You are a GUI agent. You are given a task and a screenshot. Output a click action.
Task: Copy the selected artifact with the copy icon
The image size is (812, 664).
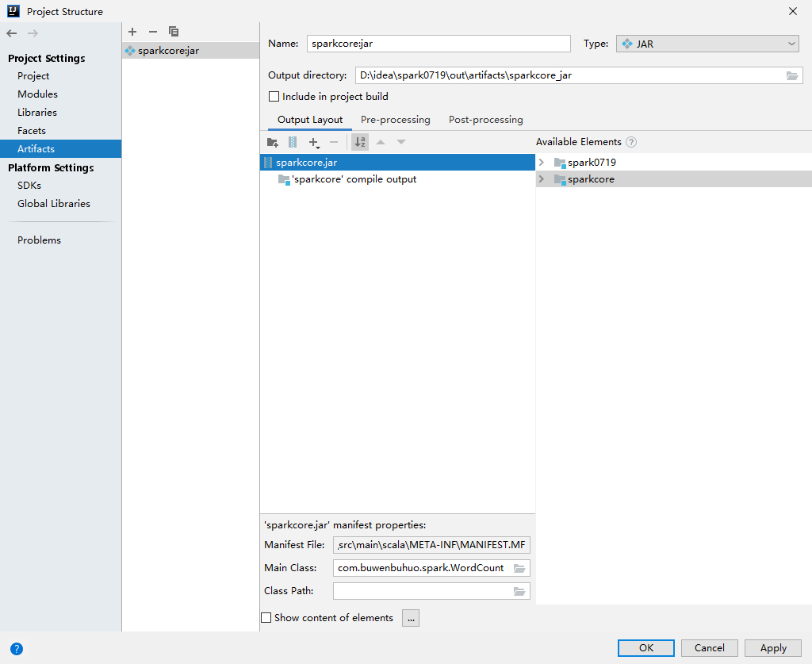pyautogui.click(x=174, y=32)
